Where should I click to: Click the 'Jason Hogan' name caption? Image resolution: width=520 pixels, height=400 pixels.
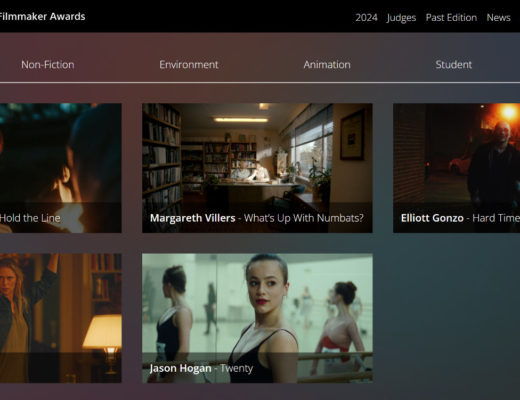180,368
